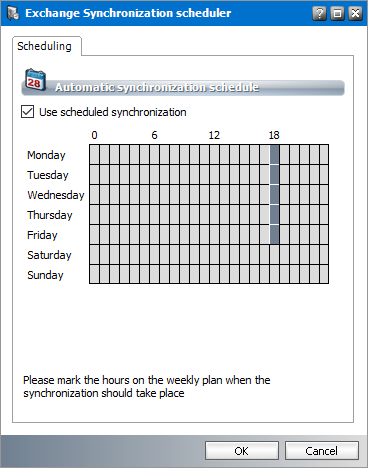Click the calendar icon showing 28
Viewport: 368px width, 468px height.
click(x=35, y=80)
